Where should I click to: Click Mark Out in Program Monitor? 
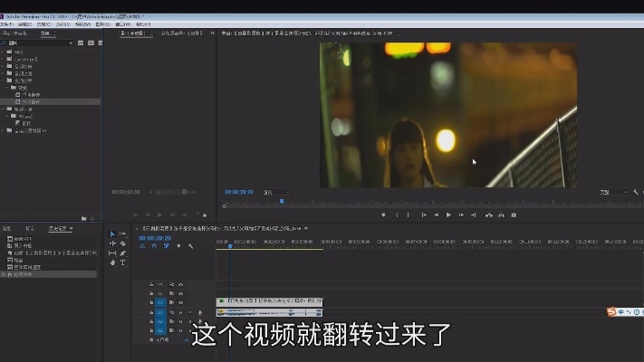pyautogui.click(x=408, y=215)
